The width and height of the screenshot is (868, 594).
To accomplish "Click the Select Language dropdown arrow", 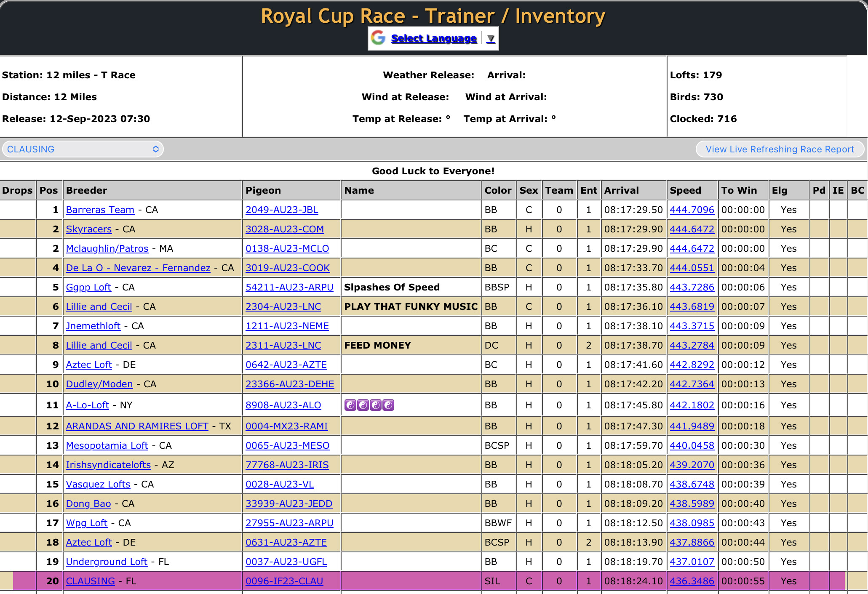I will [x=490, y=39].
